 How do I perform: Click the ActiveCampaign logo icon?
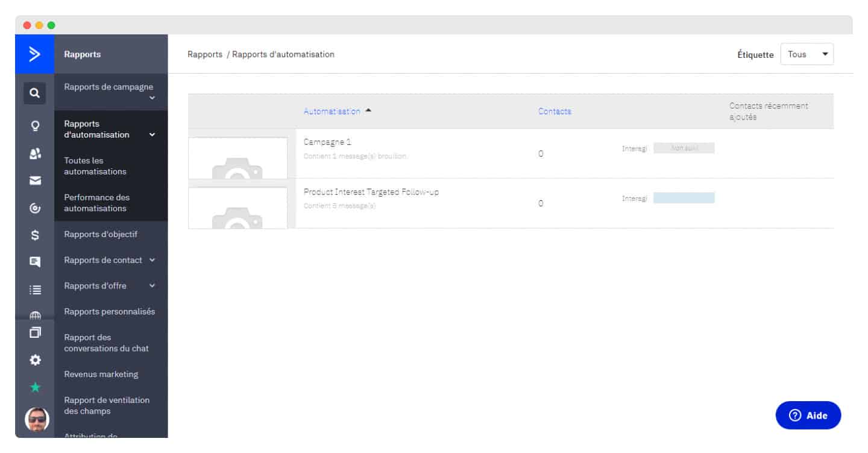point(34,54)
